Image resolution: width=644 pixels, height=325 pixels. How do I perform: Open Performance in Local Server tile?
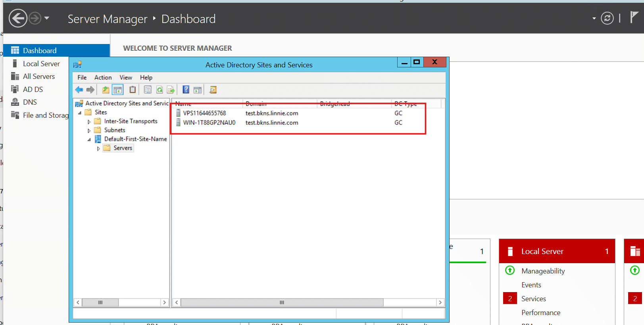coord(541,312)
